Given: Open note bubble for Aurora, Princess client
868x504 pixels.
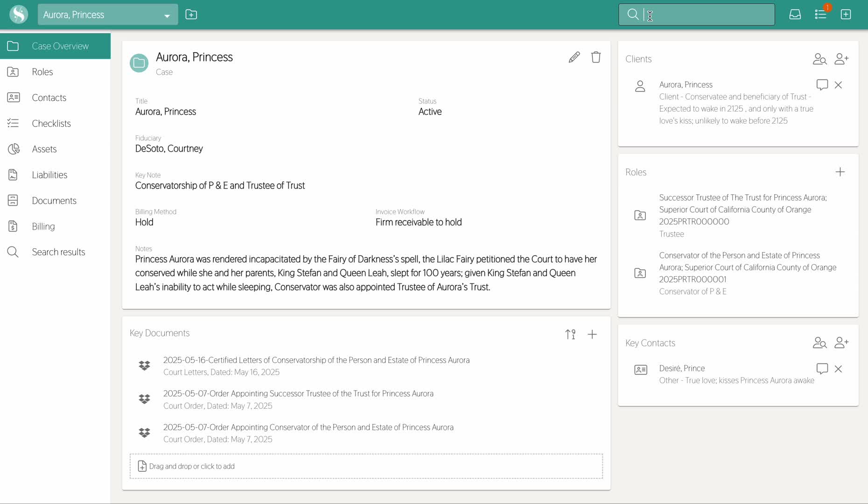Looking at the screenshot, I should pyautogui.click(x=822, y=84).
